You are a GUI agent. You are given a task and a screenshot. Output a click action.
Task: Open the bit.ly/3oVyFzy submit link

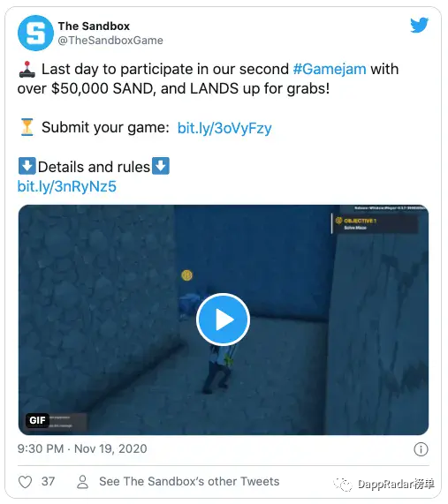[x=224, y=128]
